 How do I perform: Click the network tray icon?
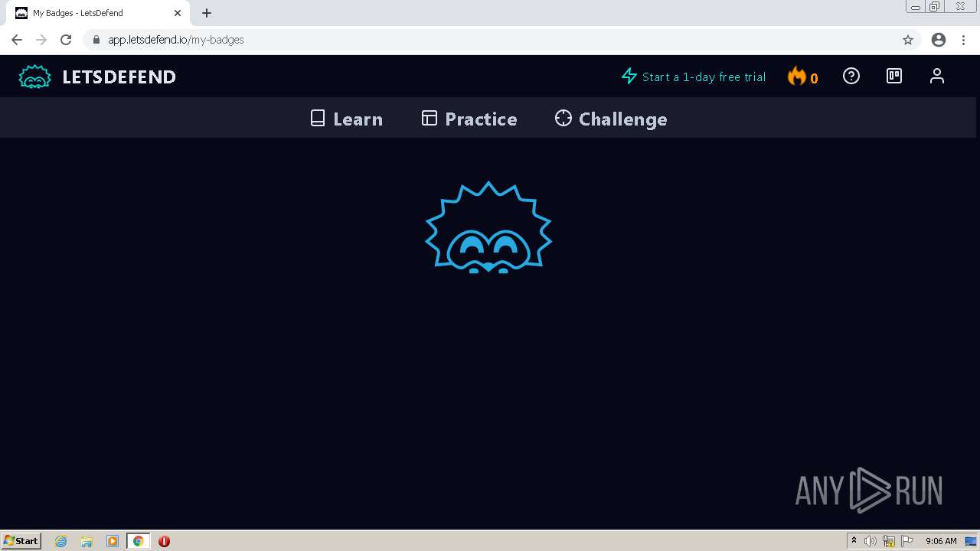[889, 541]
